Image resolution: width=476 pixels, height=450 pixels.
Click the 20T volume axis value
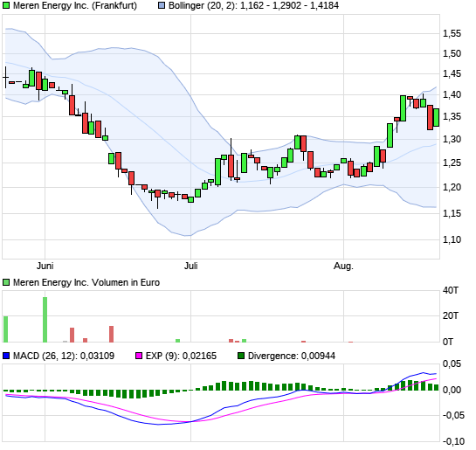[451, 316]
